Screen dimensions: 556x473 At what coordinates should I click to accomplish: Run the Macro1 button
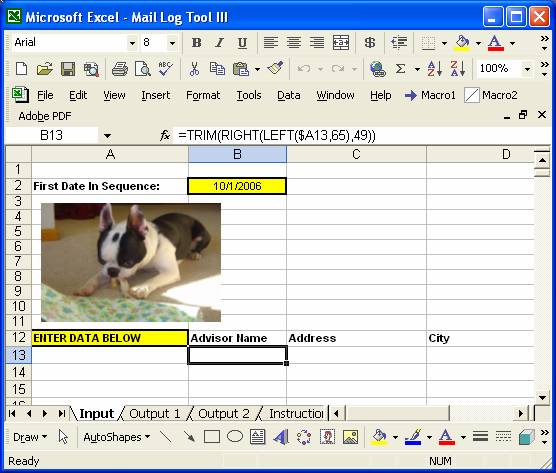(430, 95)
